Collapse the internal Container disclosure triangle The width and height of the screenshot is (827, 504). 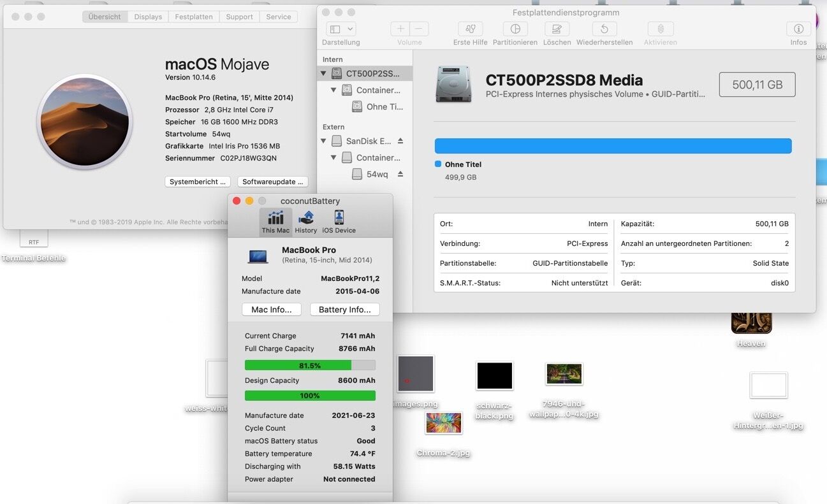coord(333,90)
